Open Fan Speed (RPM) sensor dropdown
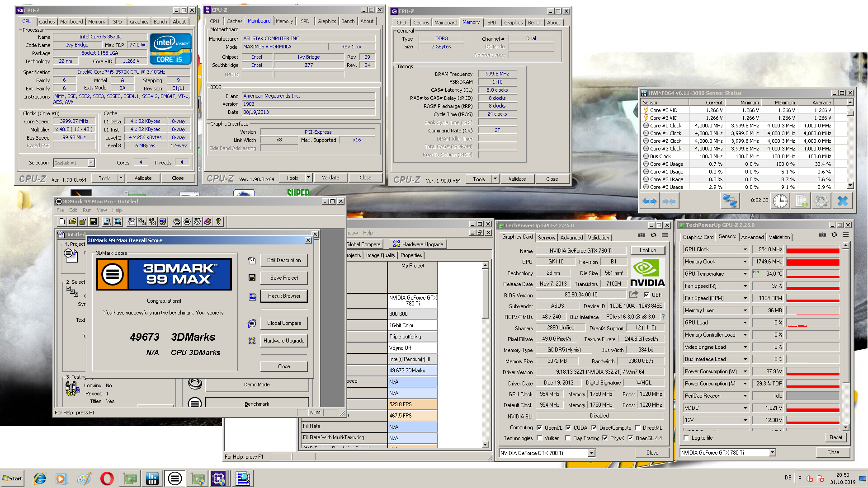Screen dimensions: 868x488 click(x=745, y=298)
